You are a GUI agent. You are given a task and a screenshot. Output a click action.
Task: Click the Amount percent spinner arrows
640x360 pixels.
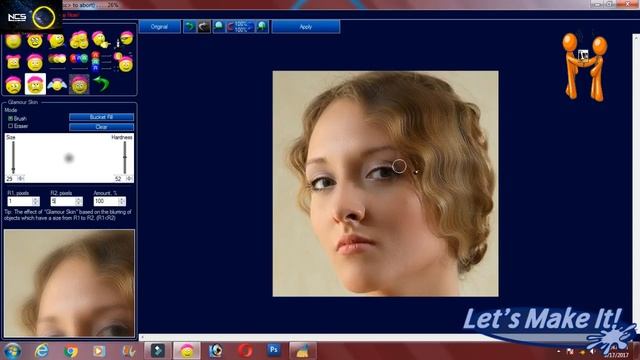122,201
